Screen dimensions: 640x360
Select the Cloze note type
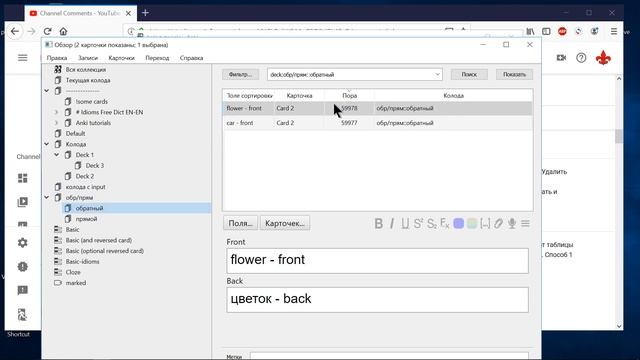73,272
